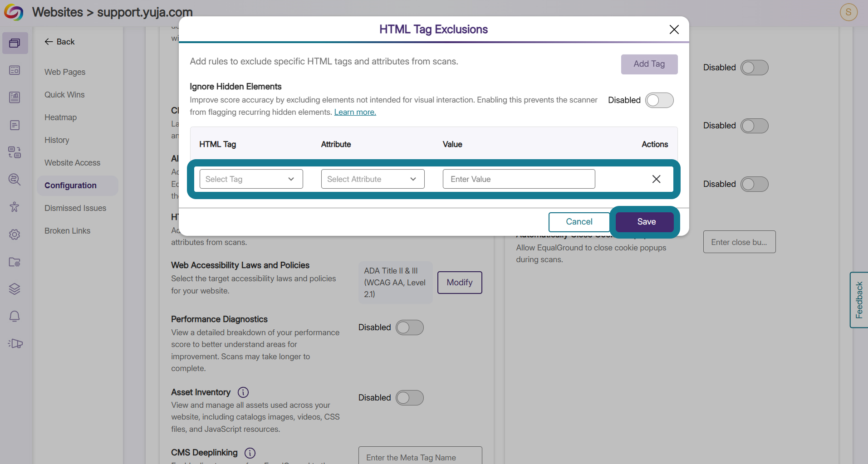The image size is (868, 464).
Task: Open the magnifier scan sidebar icon
Action: (15, 180)
